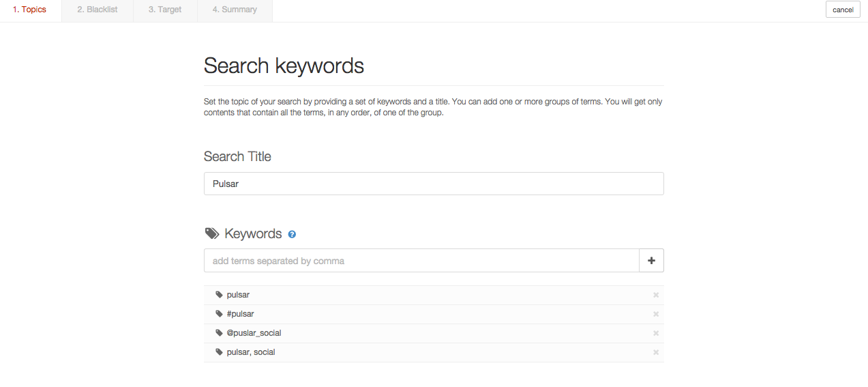Click the tag icon beside '@puslar_social'
This screenshot has height=387, width=868.
pos(219,333)
